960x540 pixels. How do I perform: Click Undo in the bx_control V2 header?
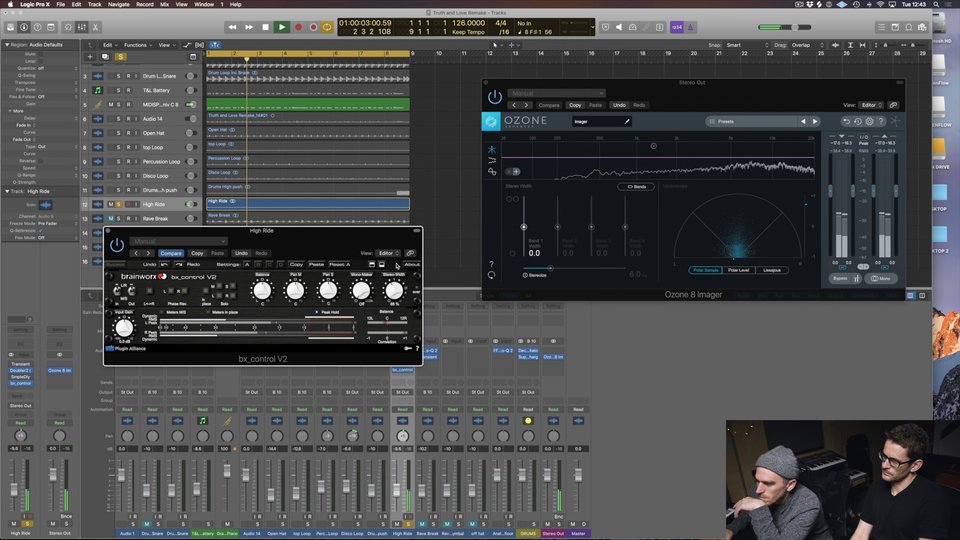point(241,253)
